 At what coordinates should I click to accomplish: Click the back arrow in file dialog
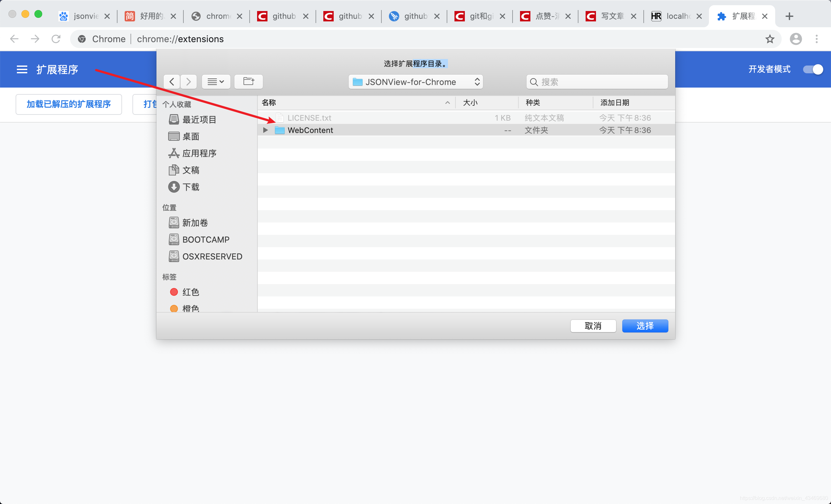(172, 82)
